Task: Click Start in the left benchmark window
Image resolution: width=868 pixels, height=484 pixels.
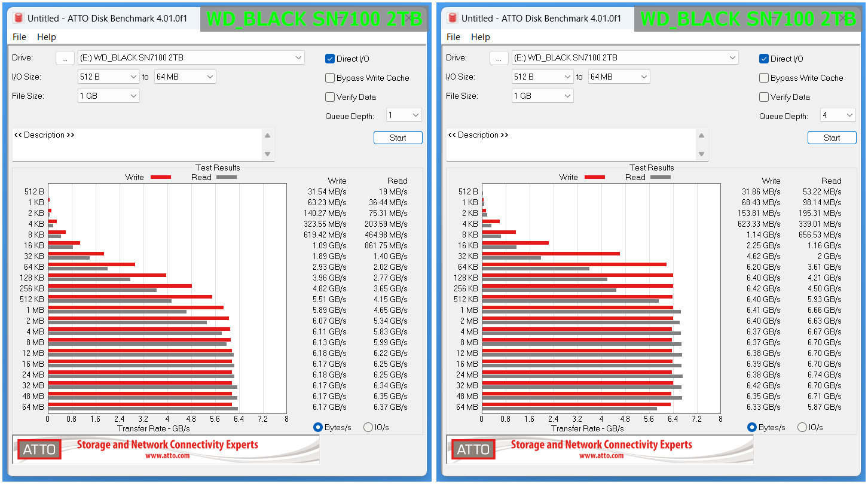Action: click(398, 138)
